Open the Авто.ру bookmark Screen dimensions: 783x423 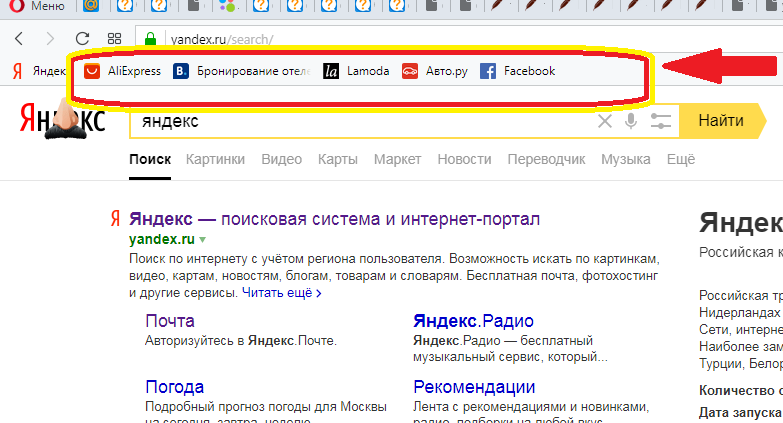435,71
